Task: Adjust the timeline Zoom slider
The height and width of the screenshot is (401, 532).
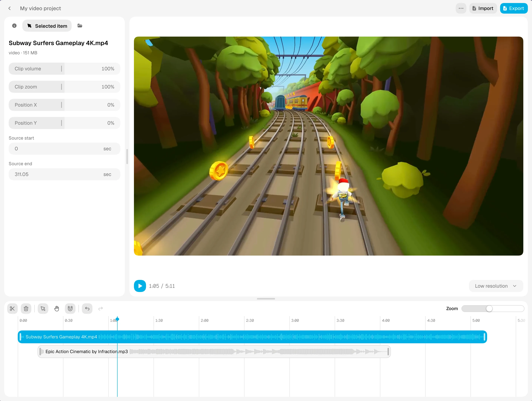Action: pyautogui.click(x=493, y=309)
